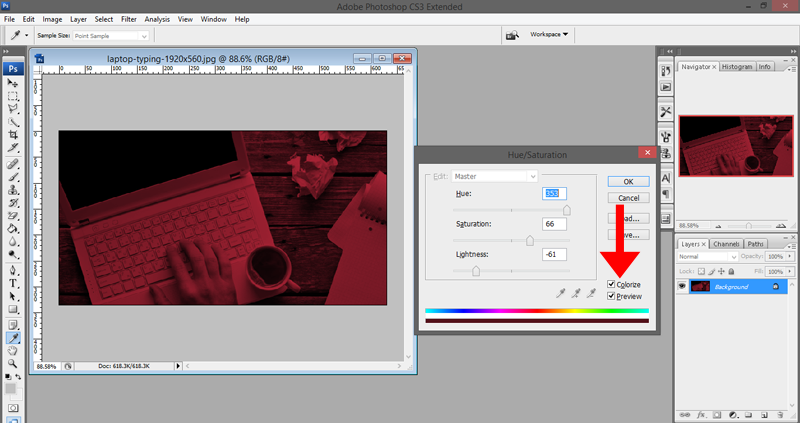Click the Delete layer trash icon
Viewport: 800px width, 423px height.
[x=780, y=415]
